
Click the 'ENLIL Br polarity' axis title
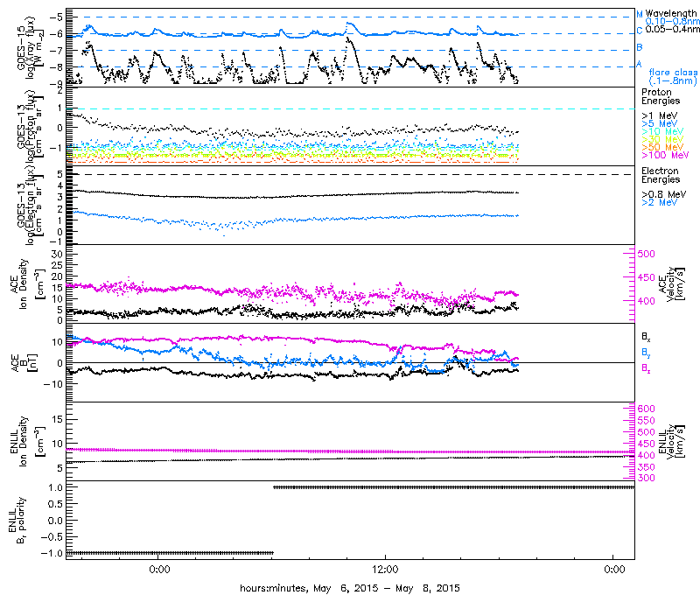tap(16, 520)
